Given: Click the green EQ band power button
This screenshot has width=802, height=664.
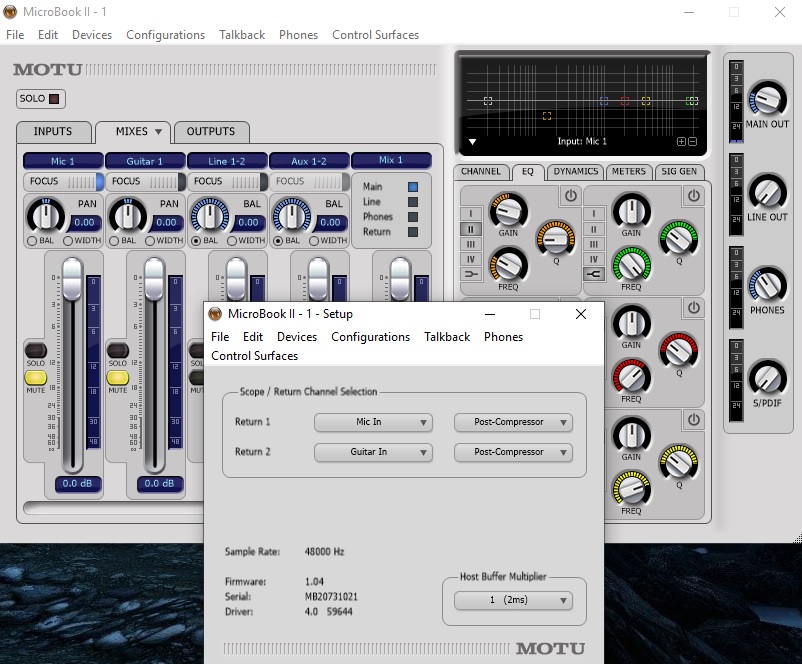Looking at the screenshot, I should coord(693,196).
